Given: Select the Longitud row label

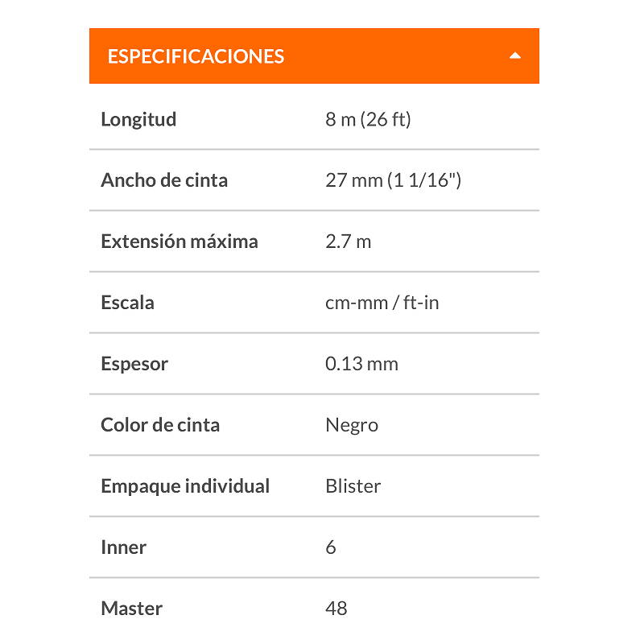Looking at the screenshot, I should point(138,119).
